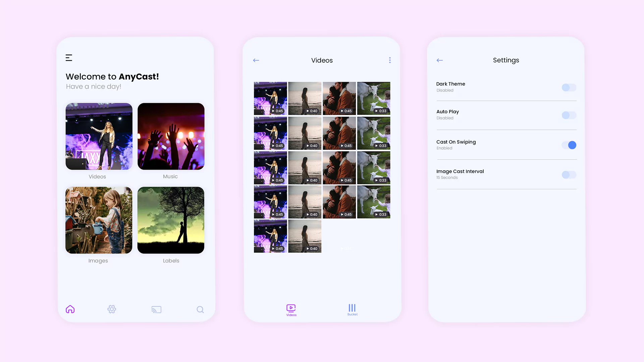Click the Labels label under the tree silhouette

pos(171,261)
